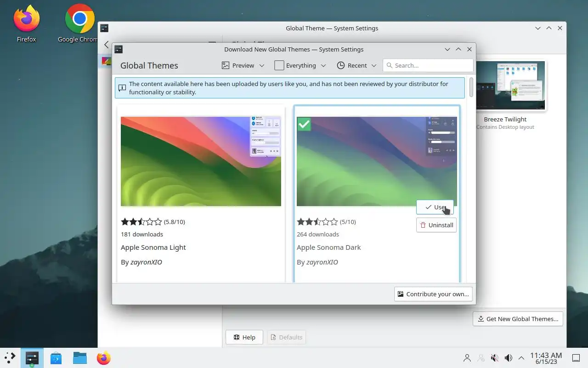
Task: Select System Settings icon in taskbar
Action: (x=32, y=358)
